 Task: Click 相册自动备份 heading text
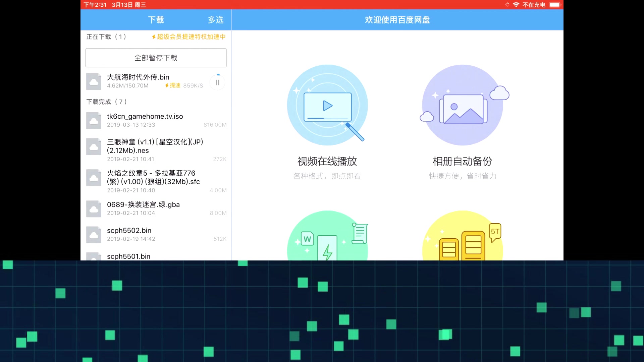[x=463, y=161]
